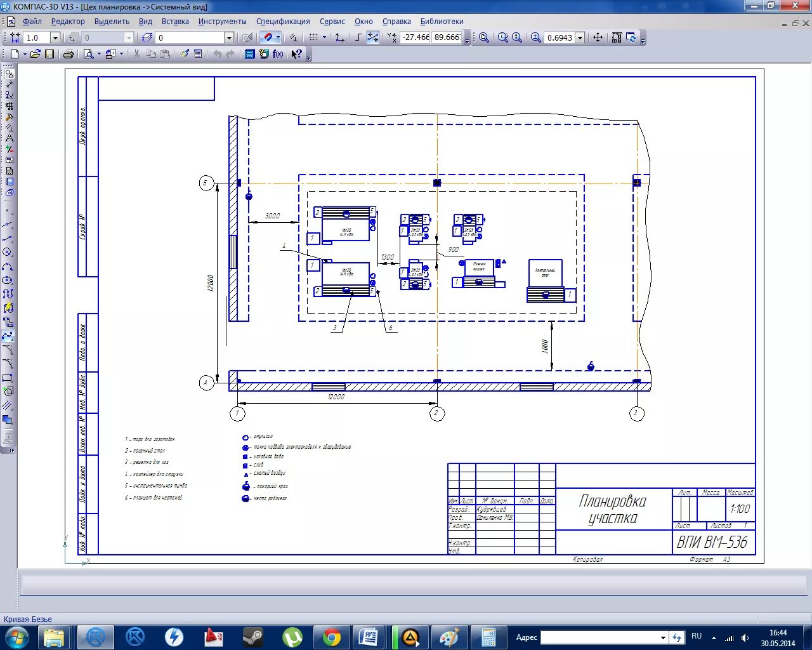The height and width of the screenshot is (650, 812).
Task: Open the Редактор menu
Action: pos(68,21)
